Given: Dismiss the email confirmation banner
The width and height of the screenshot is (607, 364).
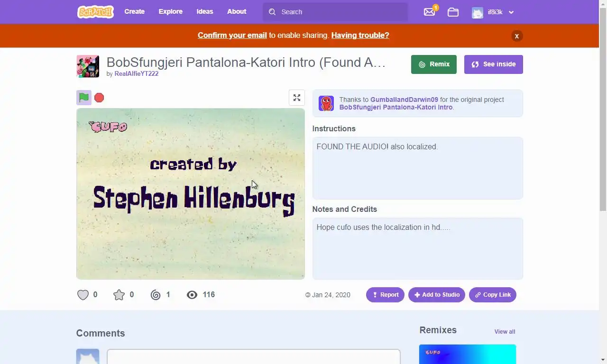Looking at the screenshot, I should click(x=517, y=36).
